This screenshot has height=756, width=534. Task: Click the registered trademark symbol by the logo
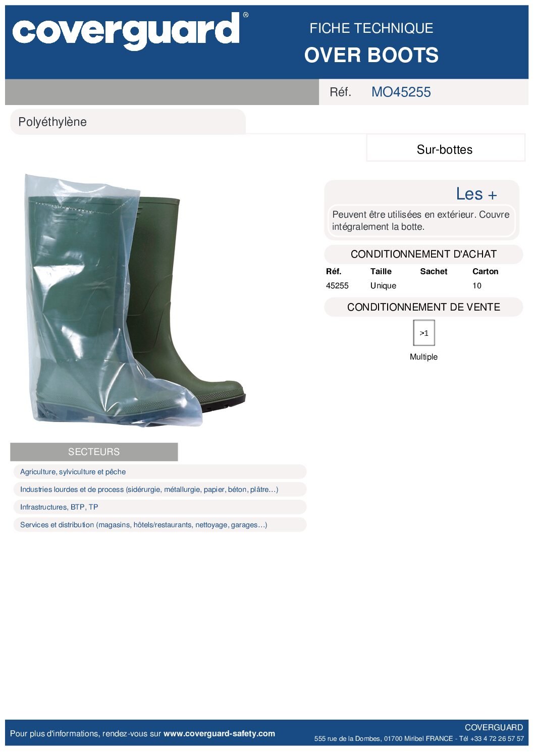[246, 15]
